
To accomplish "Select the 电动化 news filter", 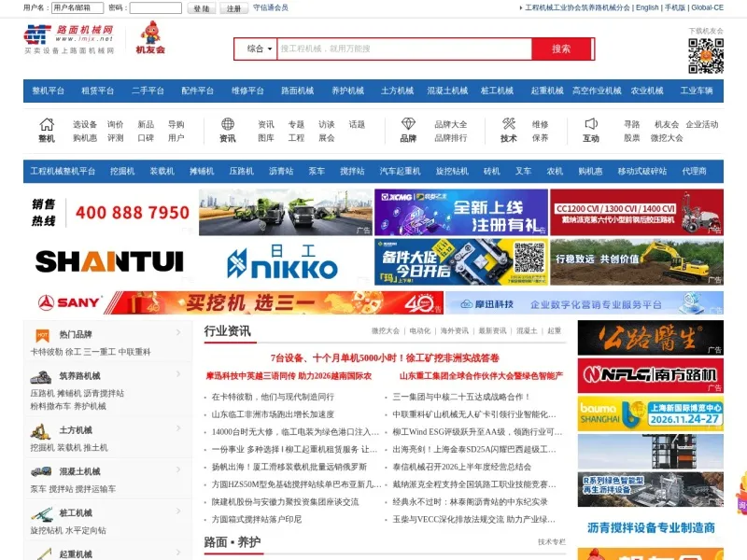I will 419,331.
